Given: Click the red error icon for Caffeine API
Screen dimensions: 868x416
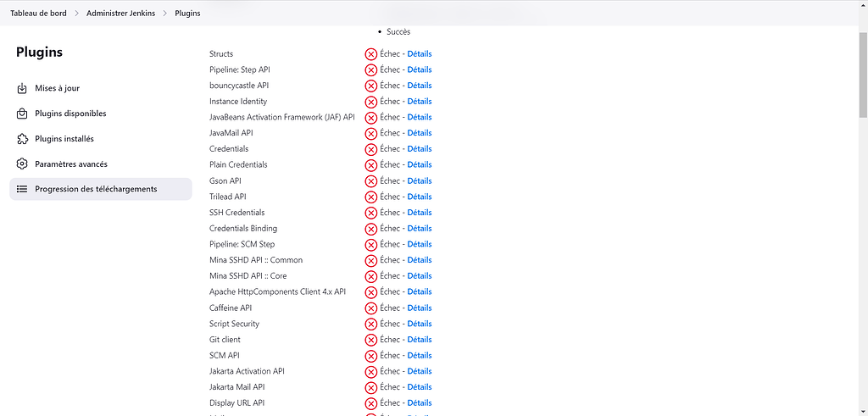Looking at the screenshot, I should click(371, 308).
